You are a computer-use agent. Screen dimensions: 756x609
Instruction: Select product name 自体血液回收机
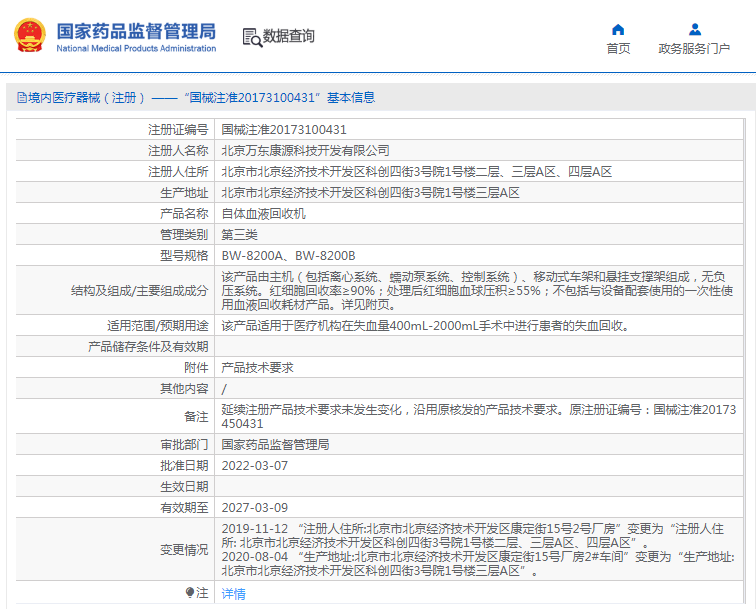pyautogui.click(x=263, y=214)
